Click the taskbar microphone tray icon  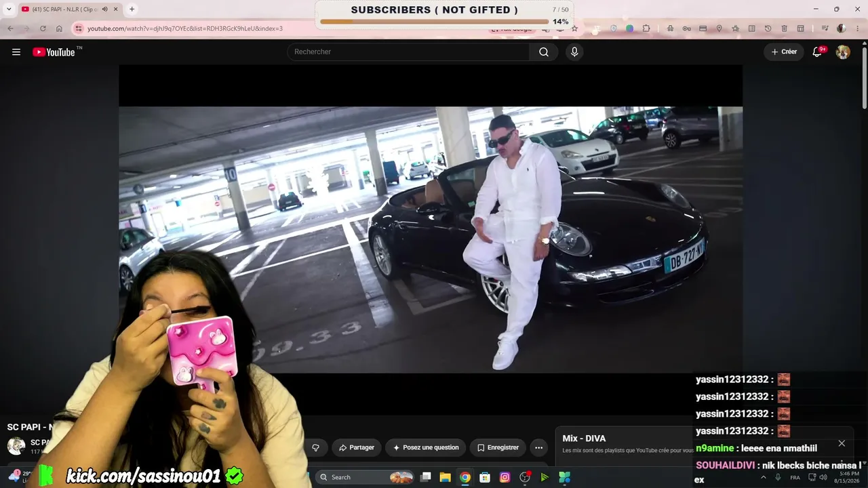(778, 477)
